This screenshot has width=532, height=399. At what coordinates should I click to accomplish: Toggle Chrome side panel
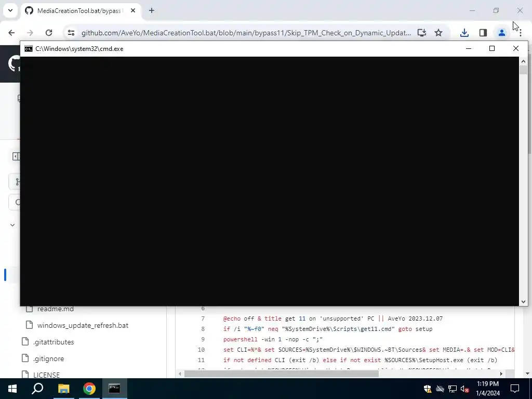[483, 33]
